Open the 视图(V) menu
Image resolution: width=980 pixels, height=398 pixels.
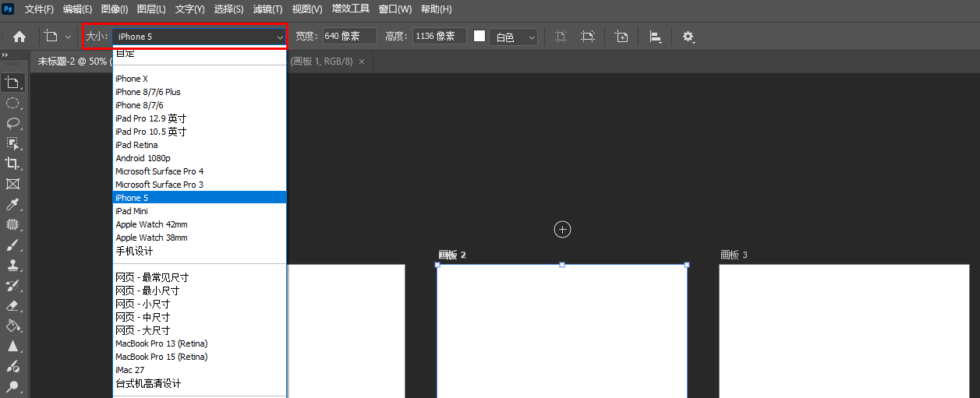point(307,9)
